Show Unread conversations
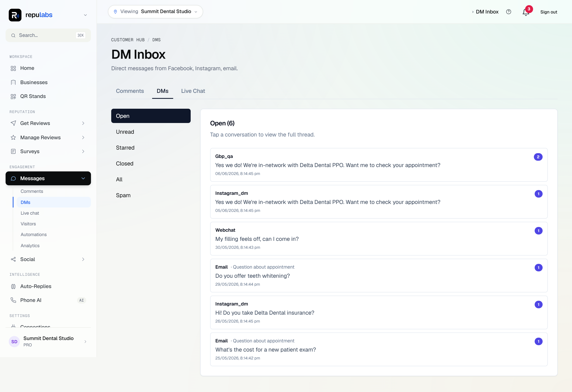Image resolution: width=572 pixels, height=392 pixels. click(151, 132)
